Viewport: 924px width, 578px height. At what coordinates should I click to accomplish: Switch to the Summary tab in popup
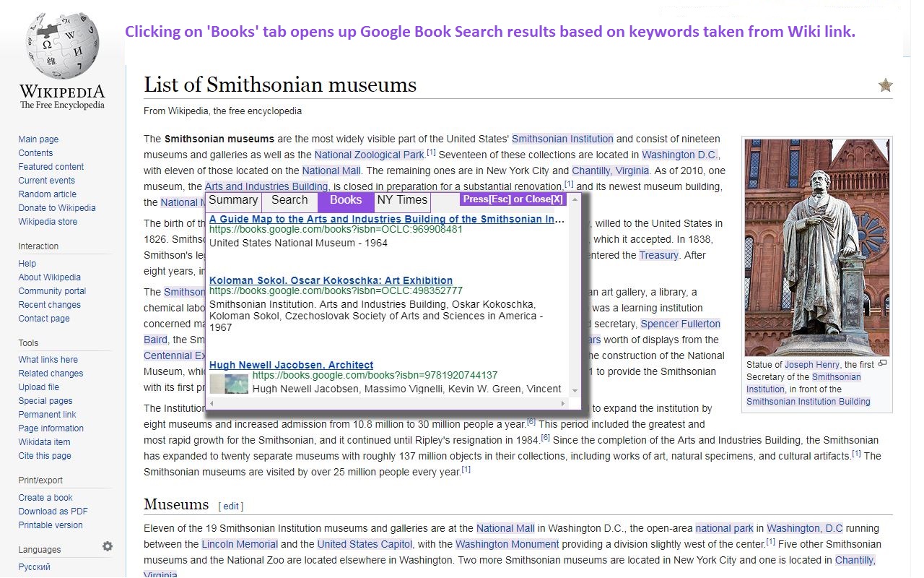233,200
